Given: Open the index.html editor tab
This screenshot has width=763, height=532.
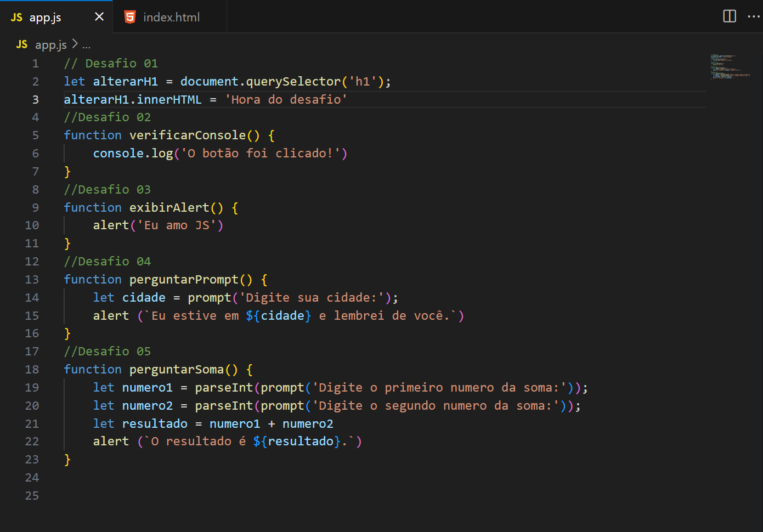Looking at the screenshot, I should (x=171, y=17).
